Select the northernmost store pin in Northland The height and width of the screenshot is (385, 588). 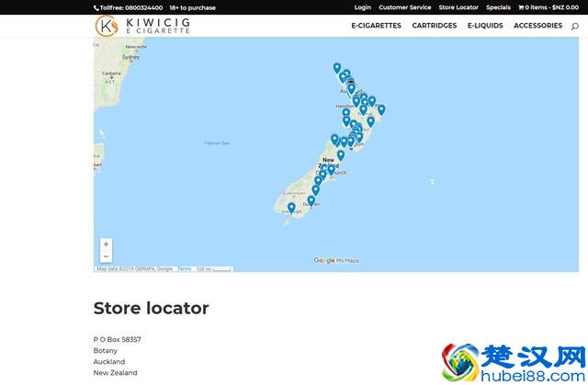click(x=337, y=68)
